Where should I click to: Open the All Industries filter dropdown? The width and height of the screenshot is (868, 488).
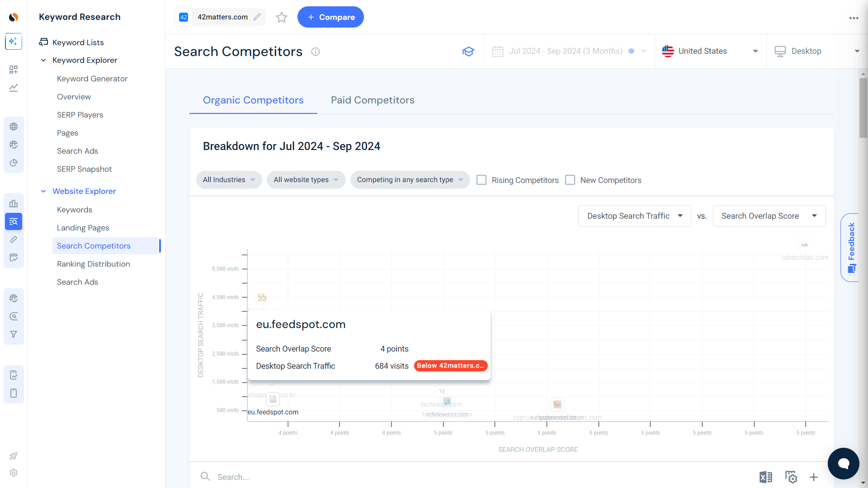[229, 180]
